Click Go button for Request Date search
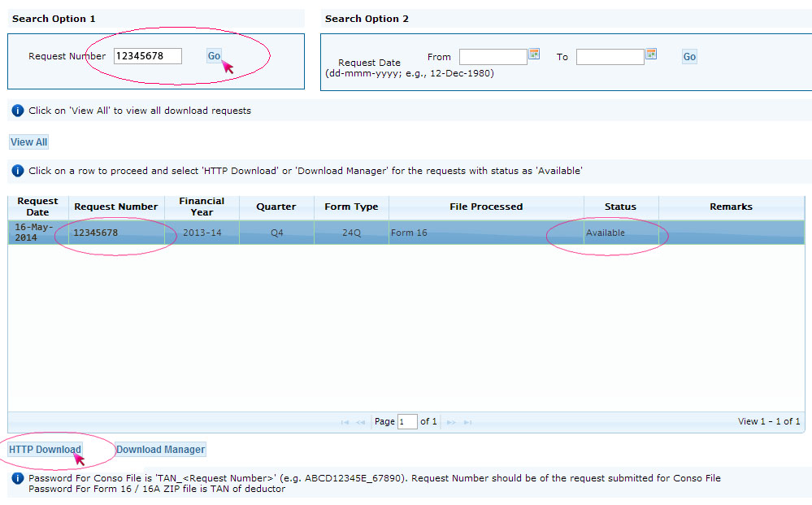The height and width of the screenshot is (505, 812). pos(689,56)
